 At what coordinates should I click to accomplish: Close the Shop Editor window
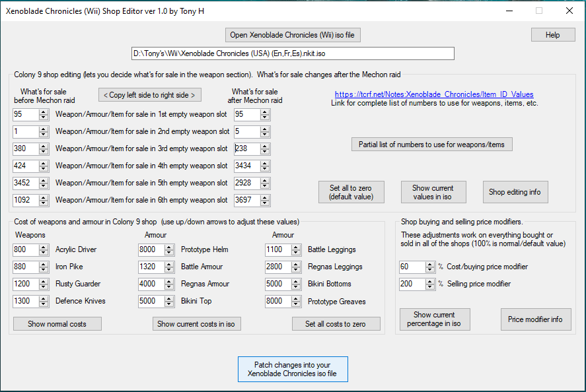point(569,11)
